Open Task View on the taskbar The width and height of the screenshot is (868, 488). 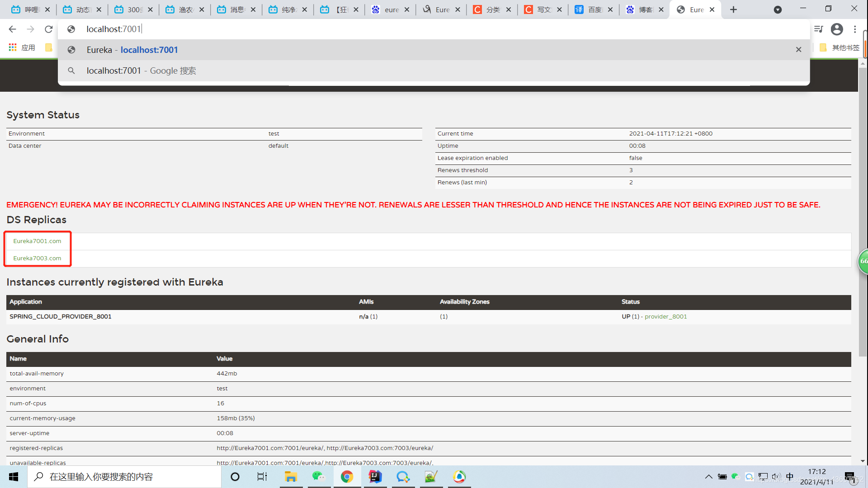pyautogui.click(x=262, y=477)
